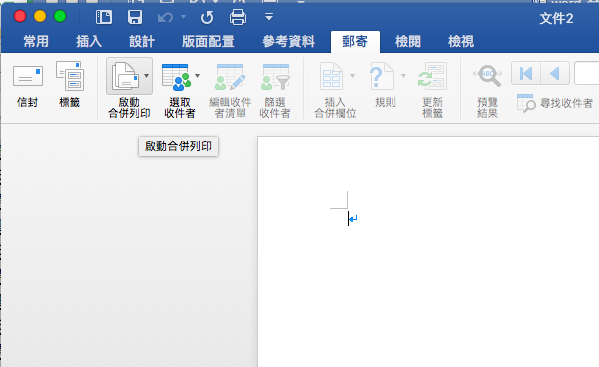Click the 選取收件者 icon
The height and width of the screenshot is (367, 599).
tap(176, 77)
